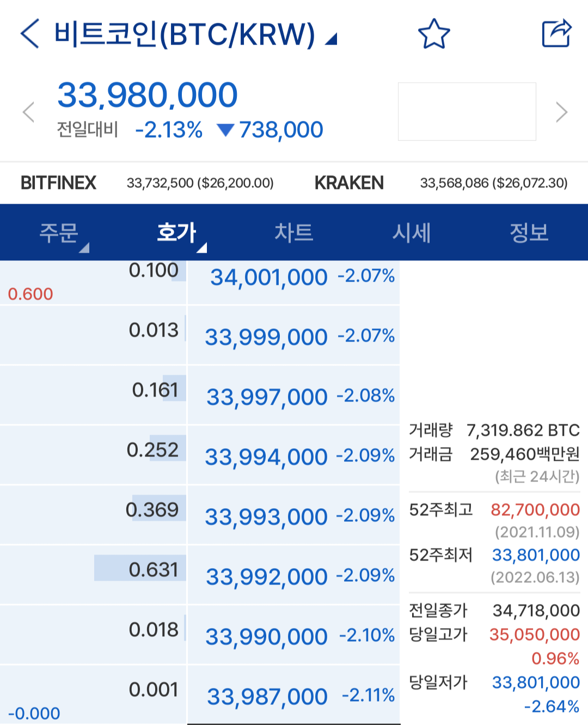
Task: Tap the share icon
Action: pyautogui.click(x=556, y=34)
